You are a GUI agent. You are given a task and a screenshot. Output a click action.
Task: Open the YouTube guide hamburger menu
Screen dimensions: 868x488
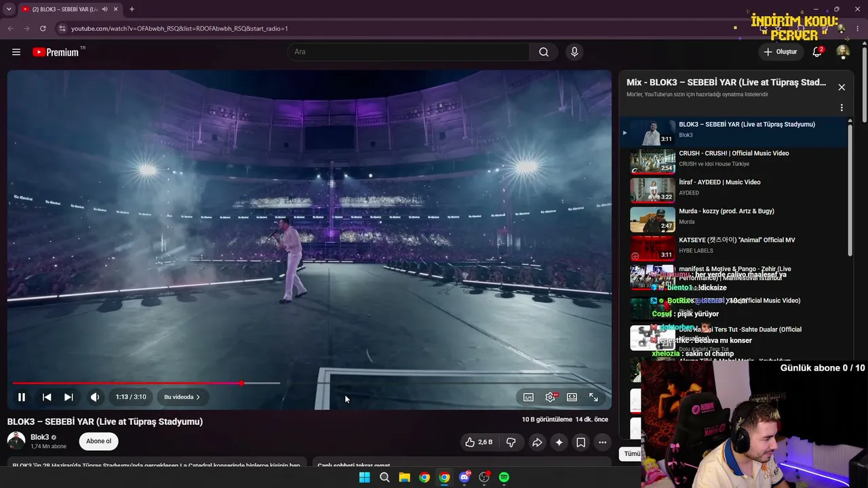click(16, 52)
